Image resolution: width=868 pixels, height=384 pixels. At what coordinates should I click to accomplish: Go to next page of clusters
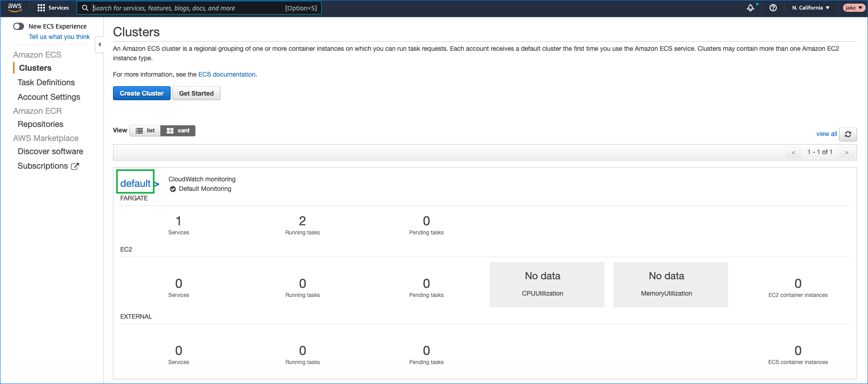click(847, 152)
